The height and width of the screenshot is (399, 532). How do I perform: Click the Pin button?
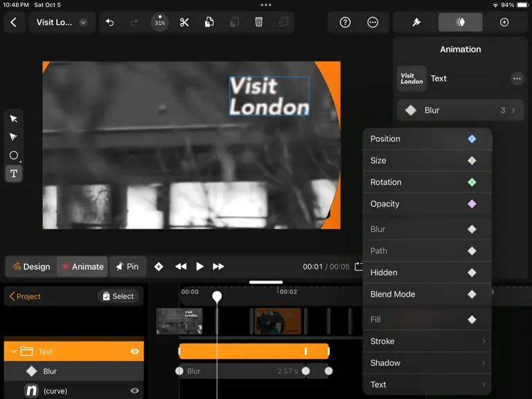click(127, 267)
